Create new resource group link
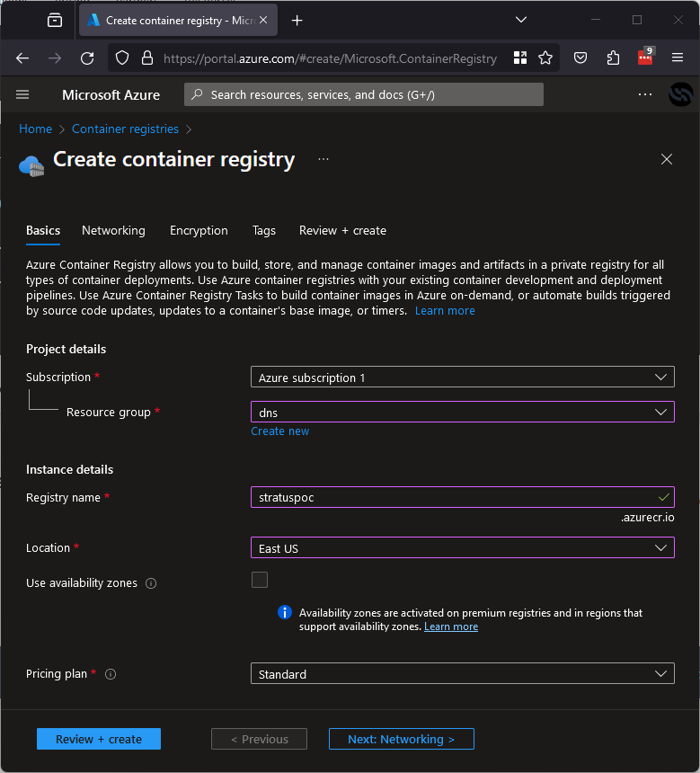Image resolution: width=700 pixels, height=773 pixels. click(x=280, y=431)
